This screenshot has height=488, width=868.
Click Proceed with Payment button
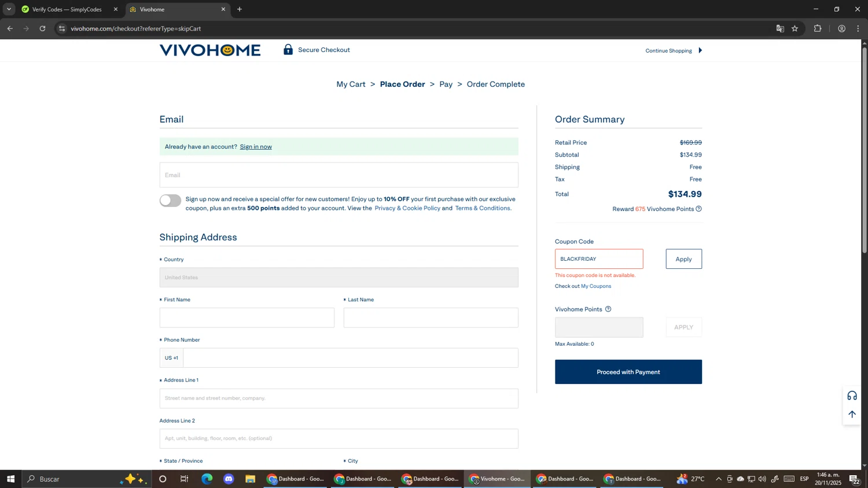(x=628, y=372)
